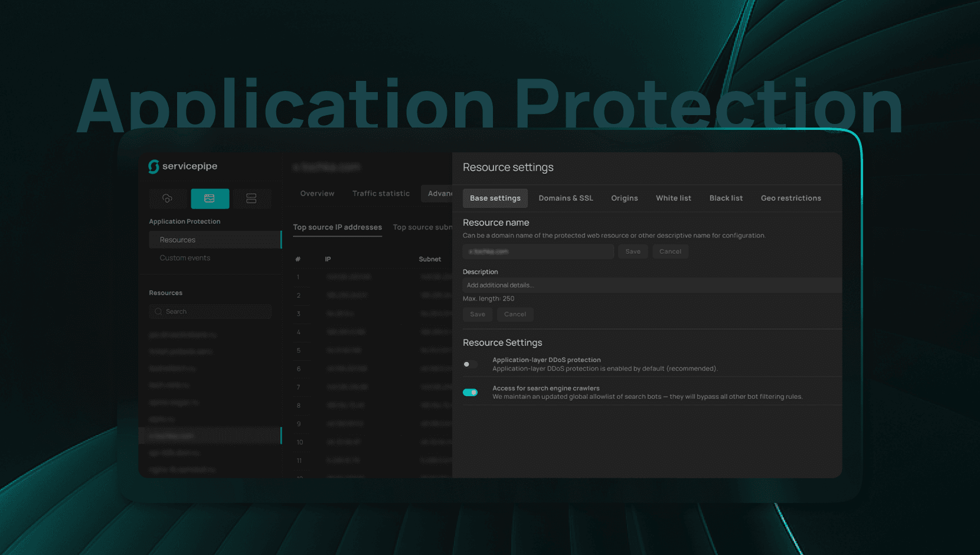Click the Add additional details description field
Viewport: 980px width, 555px height.
point(652,285)
